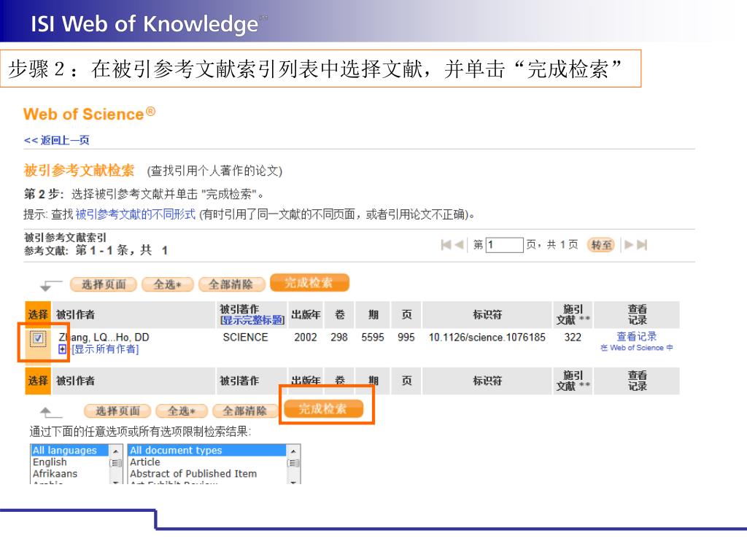Click page 995 cell

click(406, 337)
